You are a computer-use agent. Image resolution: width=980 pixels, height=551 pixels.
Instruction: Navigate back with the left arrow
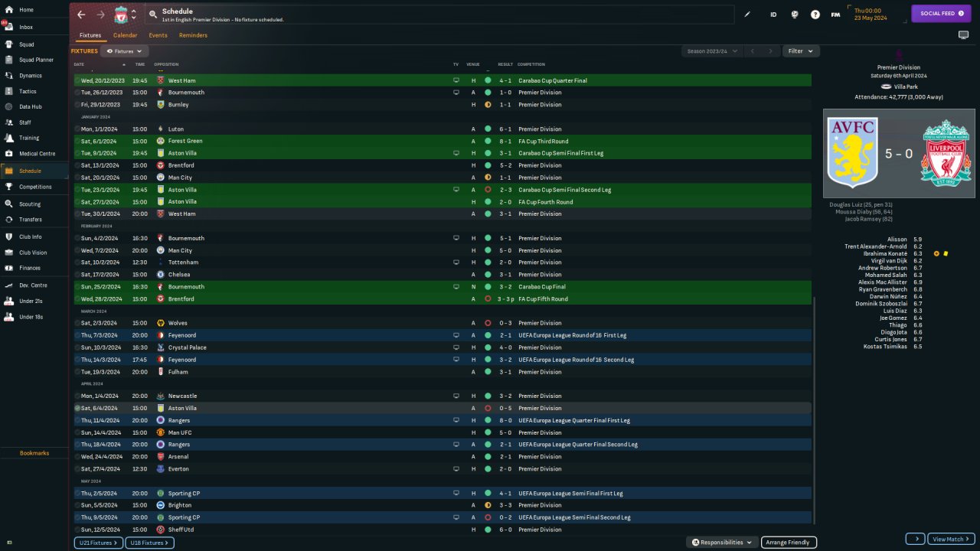[81, 15]
